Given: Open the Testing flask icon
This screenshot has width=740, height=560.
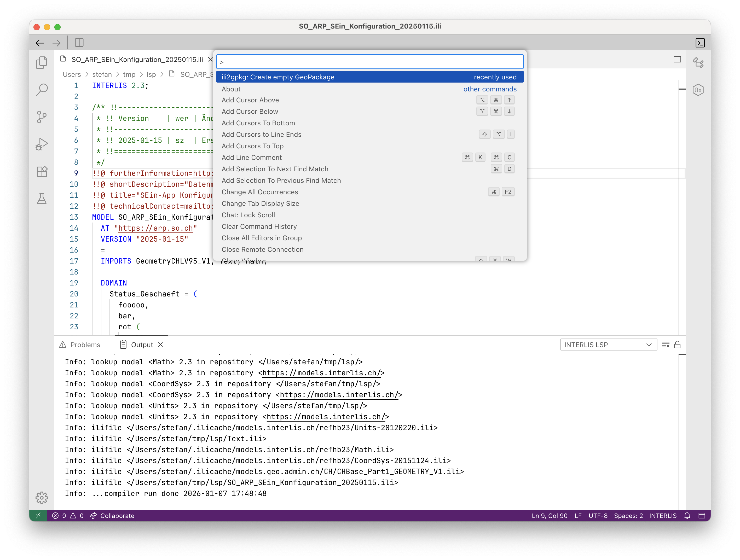Looking at the screenshot, I should (x=42, y=199).
